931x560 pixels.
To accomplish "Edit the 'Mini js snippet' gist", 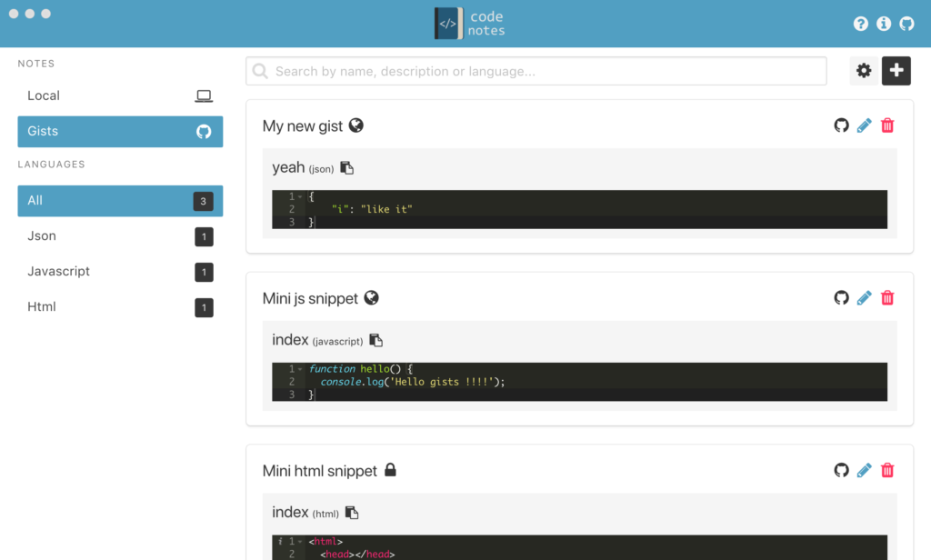I will click(x=864, y=297).
